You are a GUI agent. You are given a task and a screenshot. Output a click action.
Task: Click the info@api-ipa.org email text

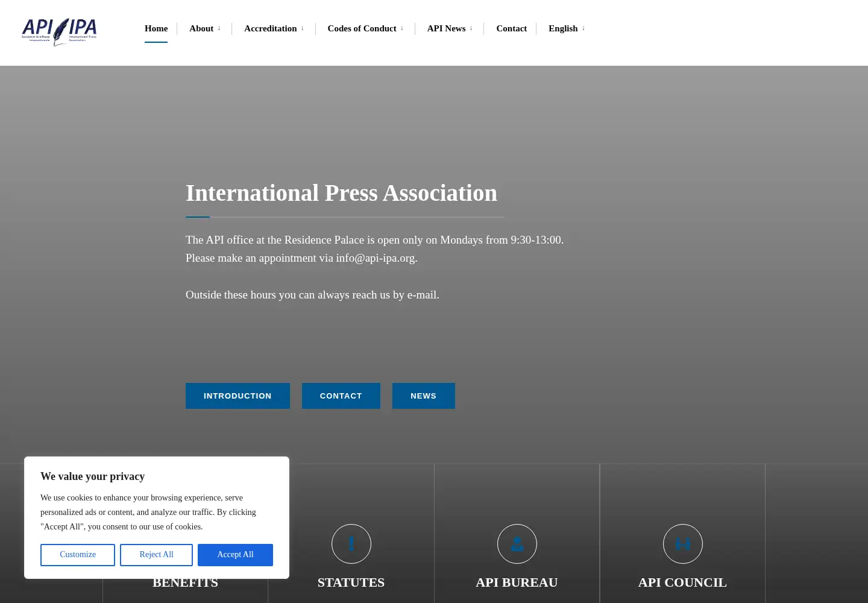click(375, 258)
